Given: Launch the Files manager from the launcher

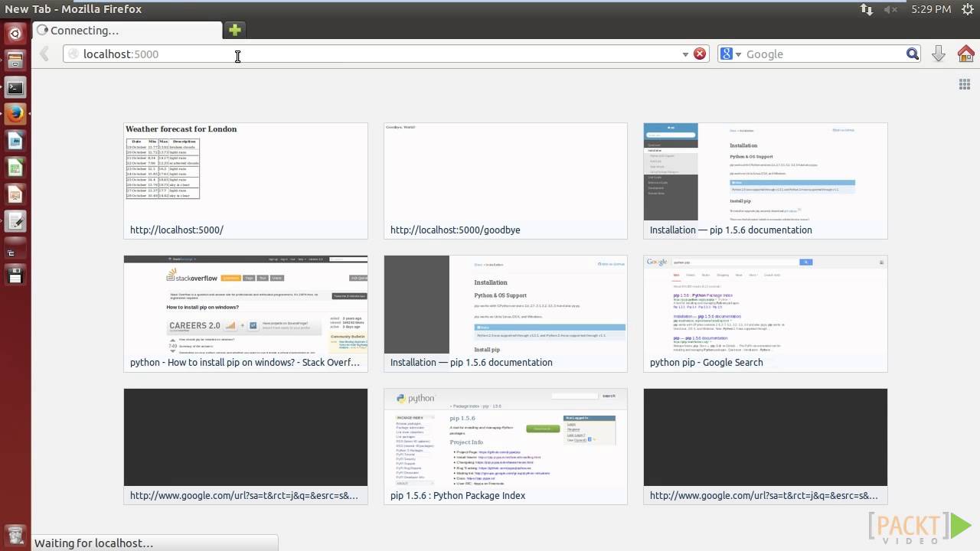Looking at the screenshot, I should [x=15, y=60].
